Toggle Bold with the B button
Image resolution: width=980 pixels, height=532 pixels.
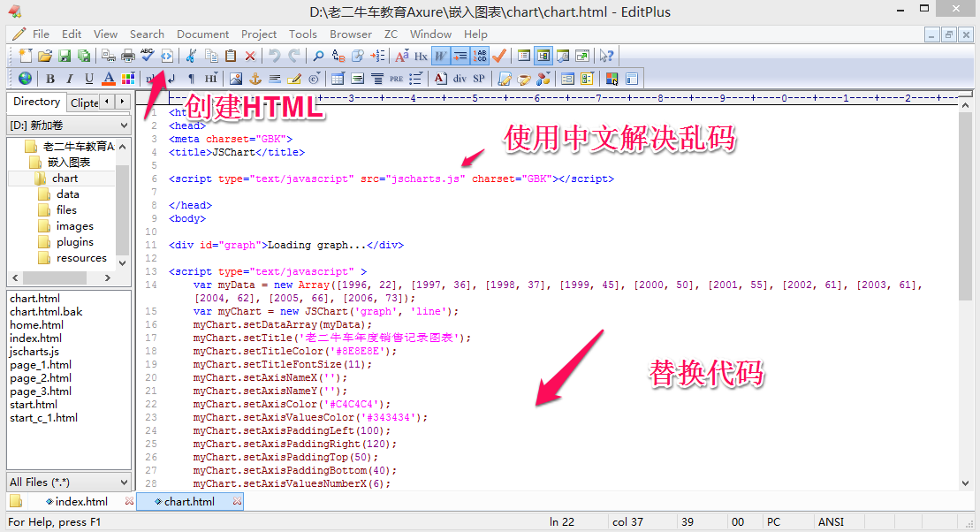[50, 79]
